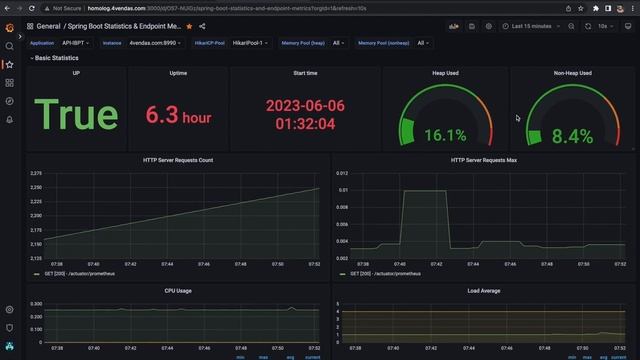640x360 pixels.
Task: Sort CPU Usage legend by avg column
Action: pyautogui.click(x=290, y=357)
